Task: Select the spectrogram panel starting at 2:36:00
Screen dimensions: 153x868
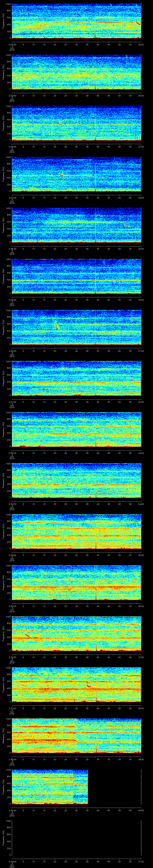Action: coord(76,634)
